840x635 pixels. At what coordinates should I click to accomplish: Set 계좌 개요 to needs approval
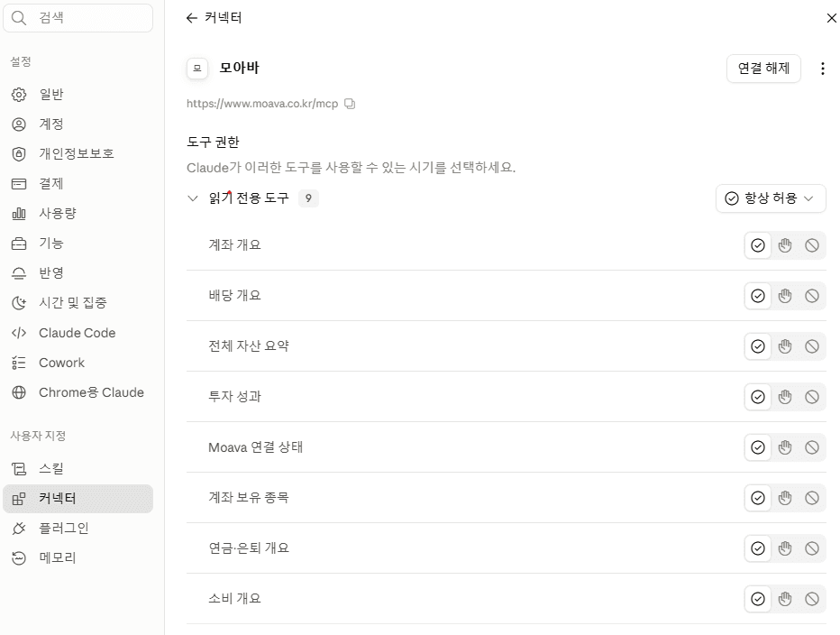[x=785, y=245]
